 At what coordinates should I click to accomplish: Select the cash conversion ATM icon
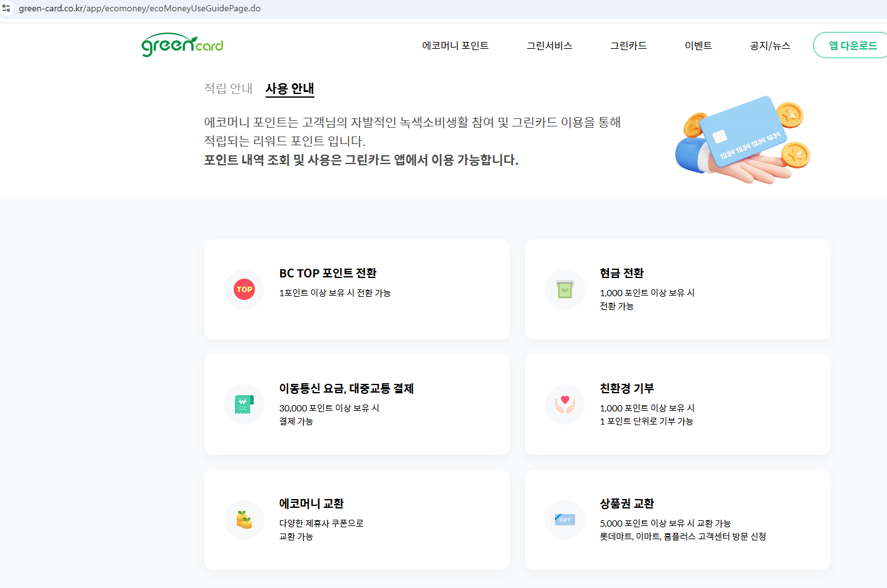(x=564, y=289)
